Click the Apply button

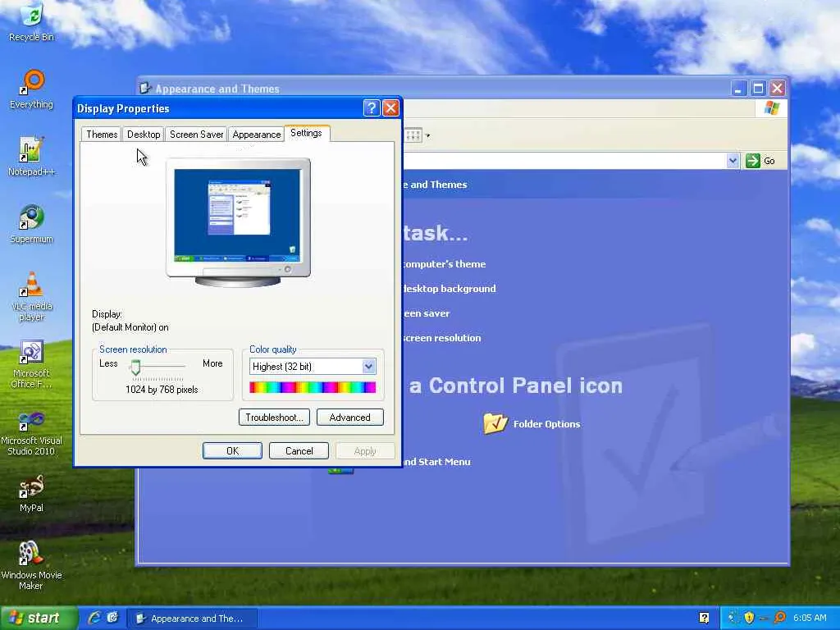[x=365, y=451]
